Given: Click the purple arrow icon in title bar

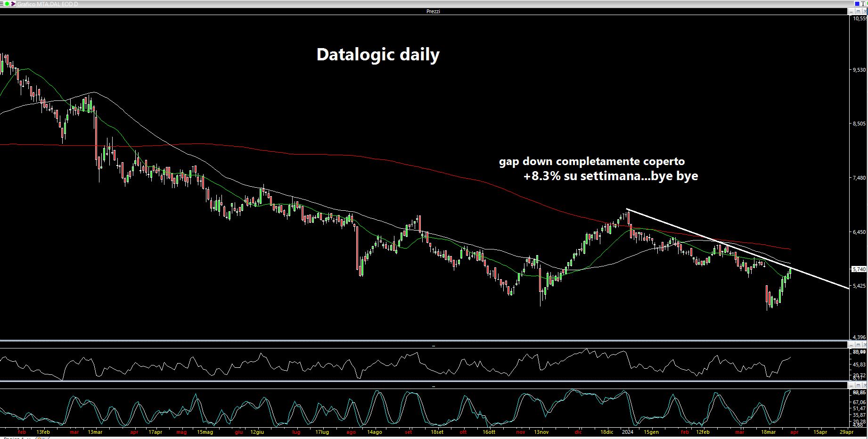Looking at the screenshot, I should pyautogui.click(x=13, y=4).
